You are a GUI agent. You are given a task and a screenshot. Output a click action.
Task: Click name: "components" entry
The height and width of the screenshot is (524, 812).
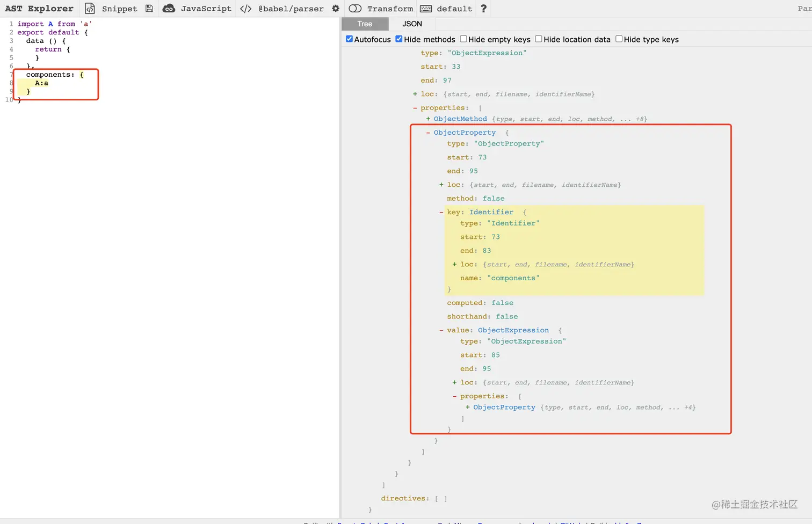499,278
